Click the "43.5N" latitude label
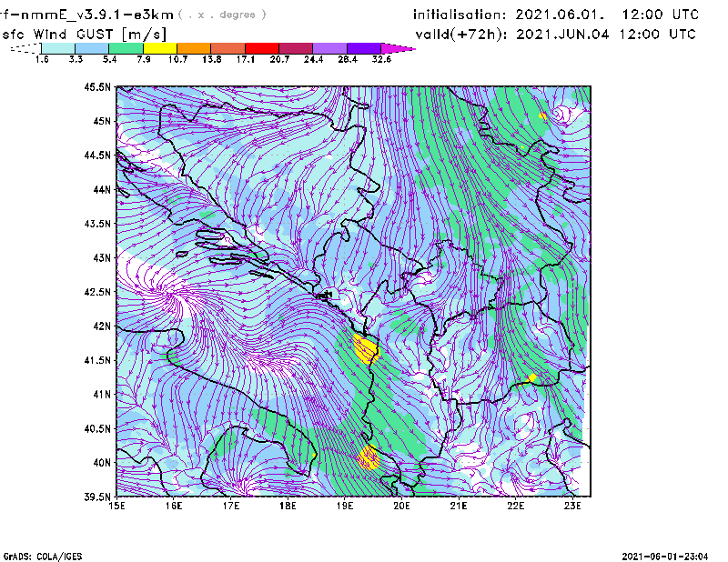 coord(97,224)
